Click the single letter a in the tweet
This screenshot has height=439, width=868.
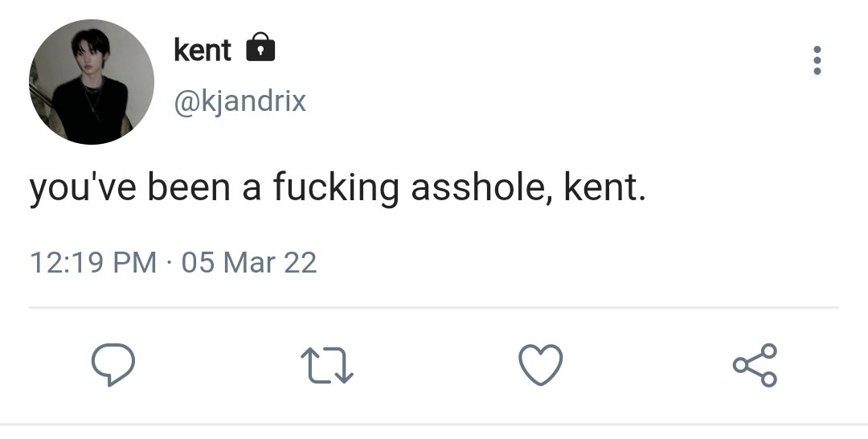[252, 191]
